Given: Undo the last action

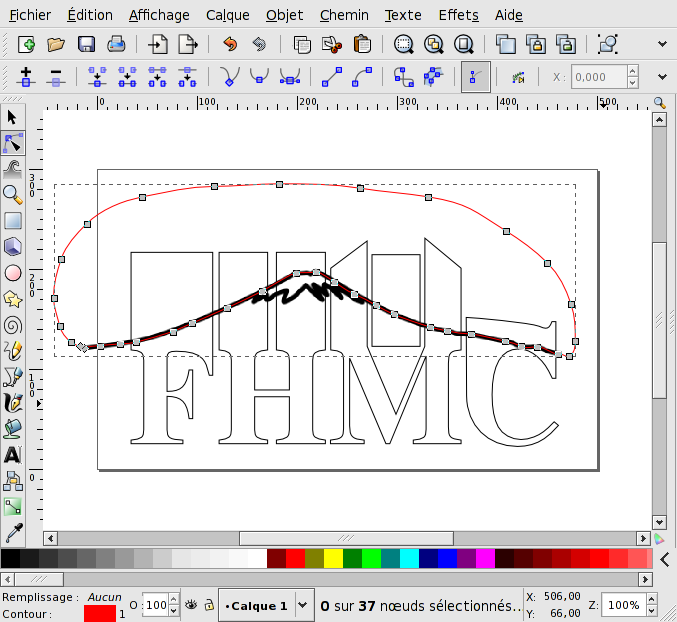Looking at the screenshot, I should click(x=230, y=44).
